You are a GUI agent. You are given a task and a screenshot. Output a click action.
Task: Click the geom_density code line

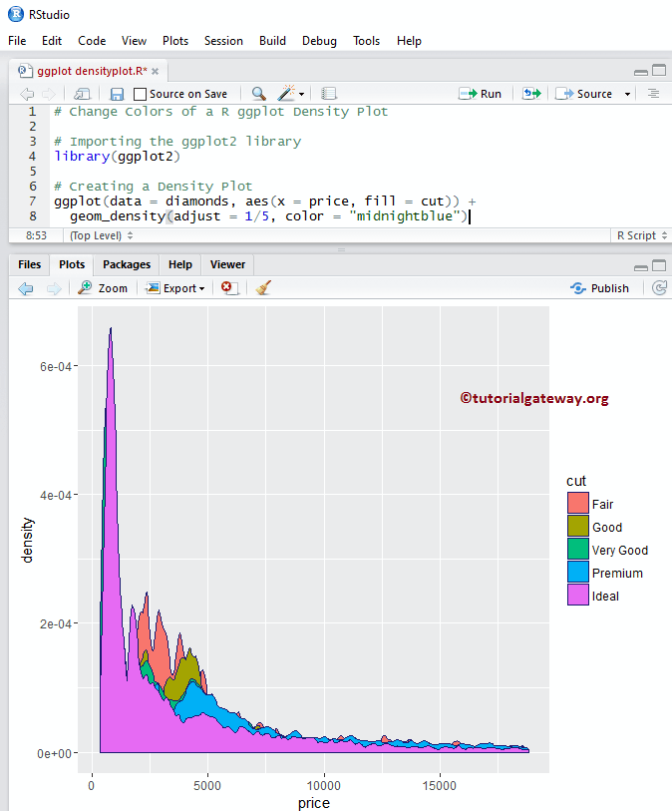(x=269, y=216)
